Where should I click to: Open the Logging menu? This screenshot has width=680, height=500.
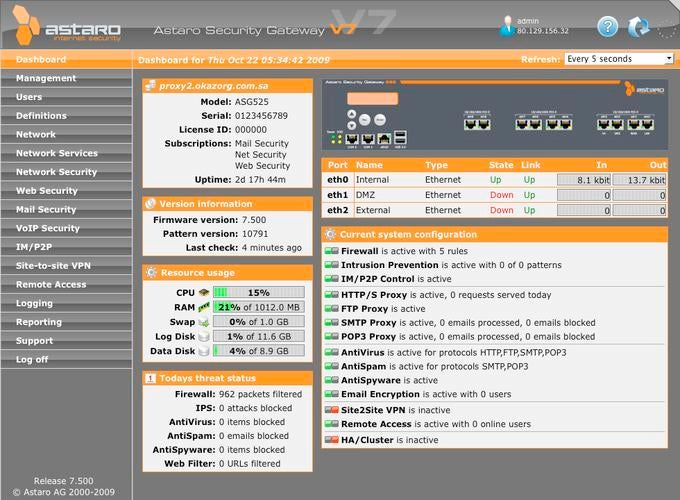tap(66, 303)
